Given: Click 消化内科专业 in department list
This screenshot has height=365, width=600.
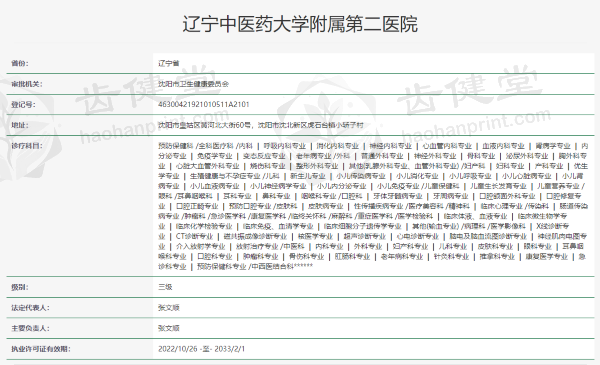Looking at the screenshot, I should (x=338, y=146).
